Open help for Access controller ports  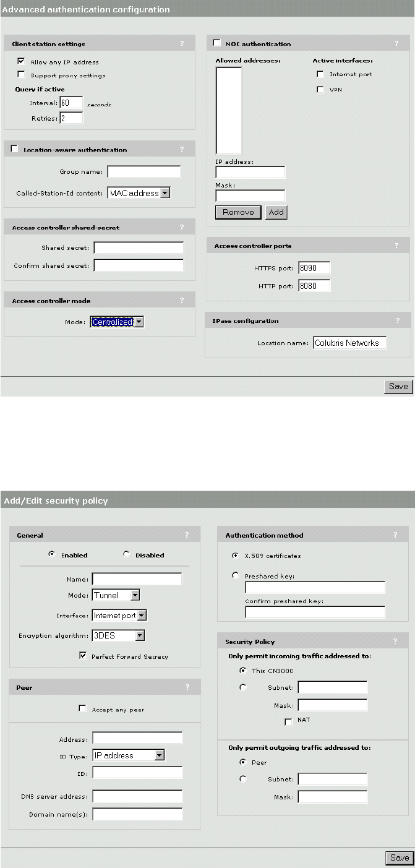(396, 246)
